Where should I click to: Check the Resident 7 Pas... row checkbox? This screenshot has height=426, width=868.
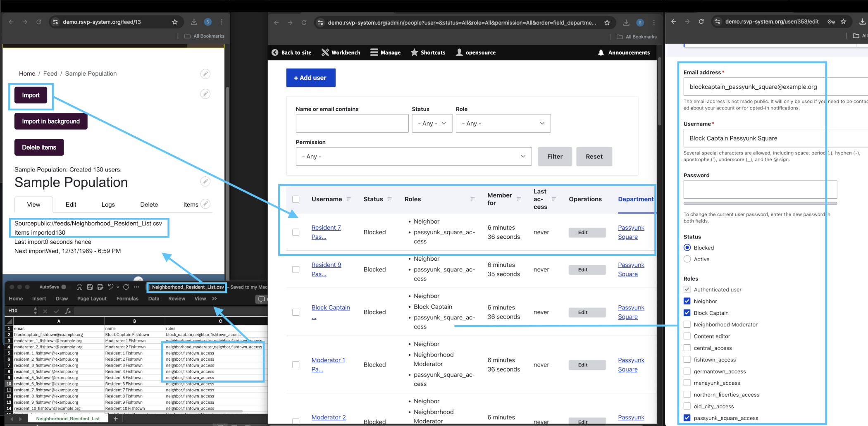pos(296,232)
